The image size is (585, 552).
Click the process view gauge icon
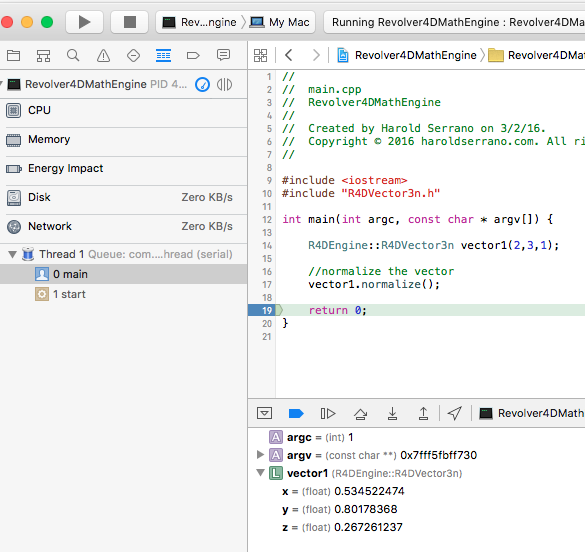click(x=202, y=85)
